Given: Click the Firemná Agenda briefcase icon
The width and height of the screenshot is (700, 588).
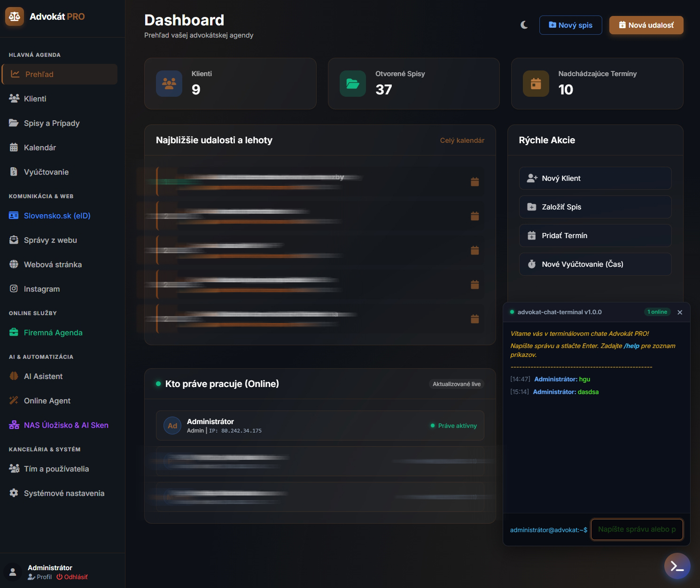Looking at the screenshot, I should (x=14, y=333).
